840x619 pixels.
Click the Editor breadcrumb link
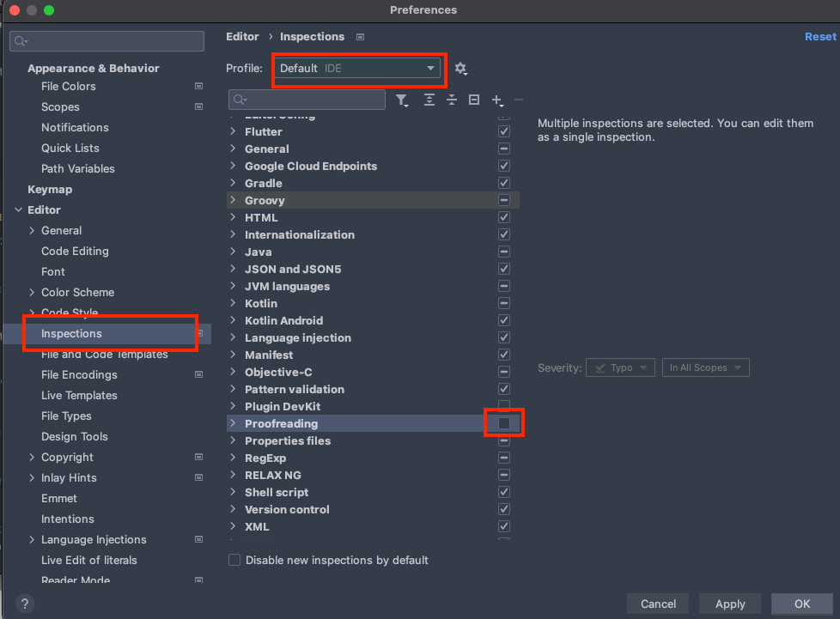click(x=242, y=37)
